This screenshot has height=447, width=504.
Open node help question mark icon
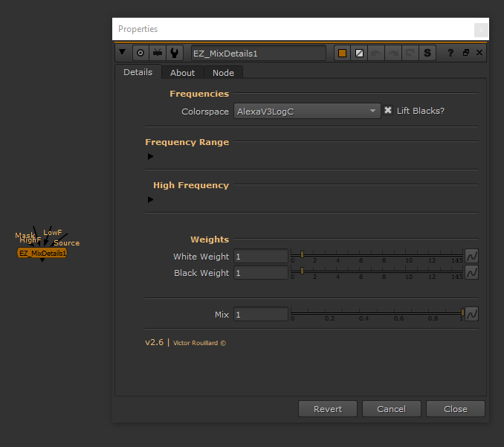[450, 53]
